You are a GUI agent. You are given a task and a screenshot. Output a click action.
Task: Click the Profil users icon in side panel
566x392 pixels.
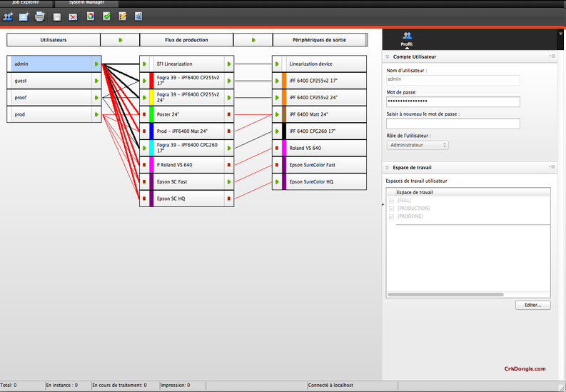coord(407,36)
